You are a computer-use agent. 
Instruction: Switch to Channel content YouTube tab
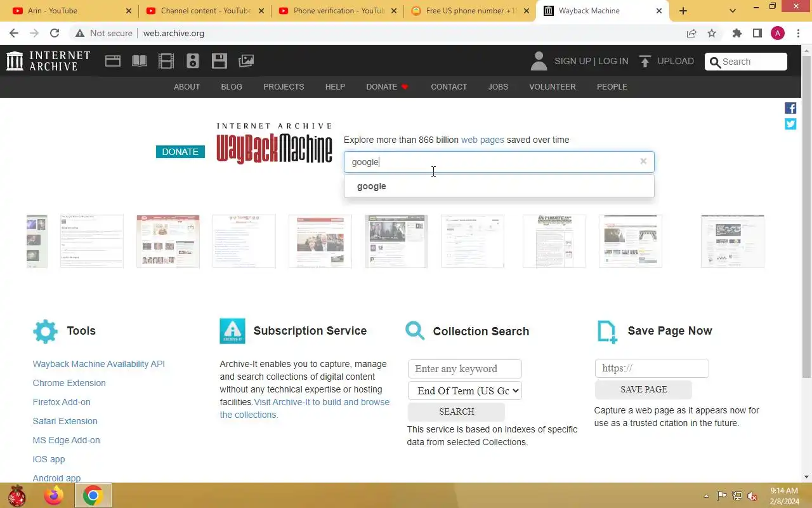[x=204, y=11]
